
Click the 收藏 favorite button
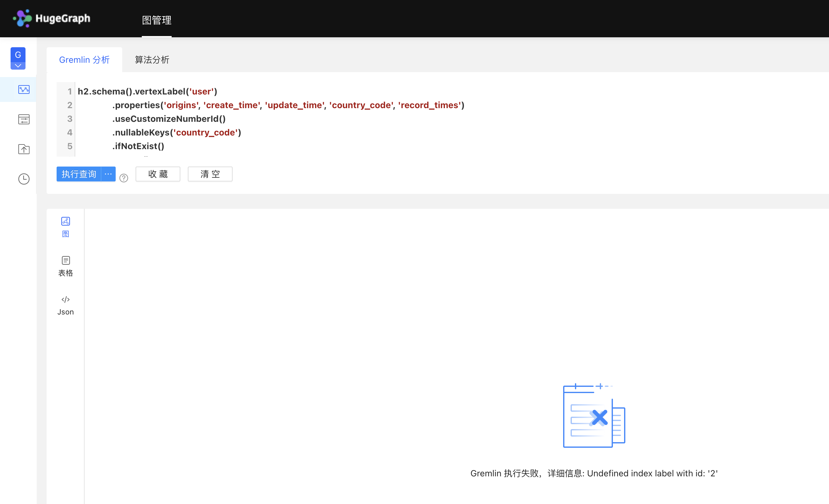[158, 174]
